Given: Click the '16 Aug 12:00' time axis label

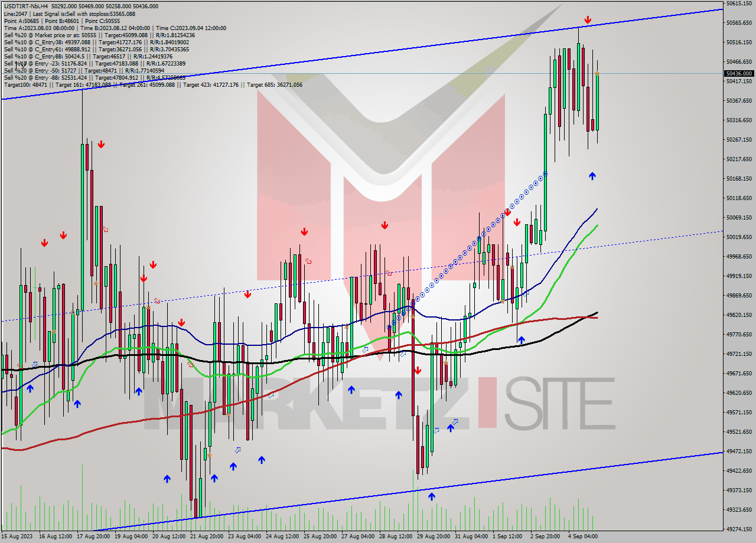Looking at the screenshot, I should [x=56, y=537].
